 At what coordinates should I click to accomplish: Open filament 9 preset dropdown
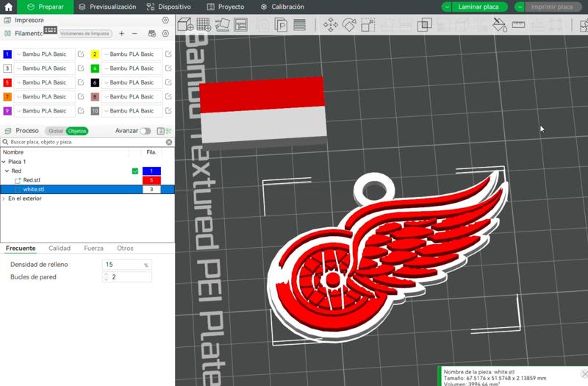click(x=45, y=111)
